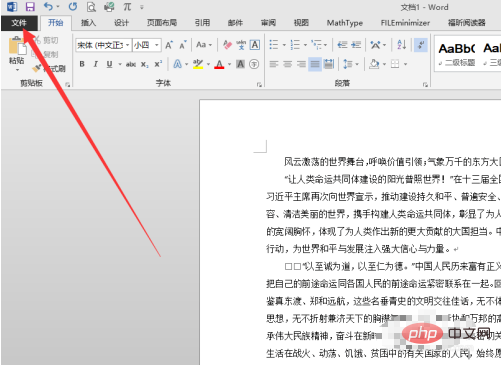Open font color dropdown arrow
501x366 pixels.
(x=229, y=64)
